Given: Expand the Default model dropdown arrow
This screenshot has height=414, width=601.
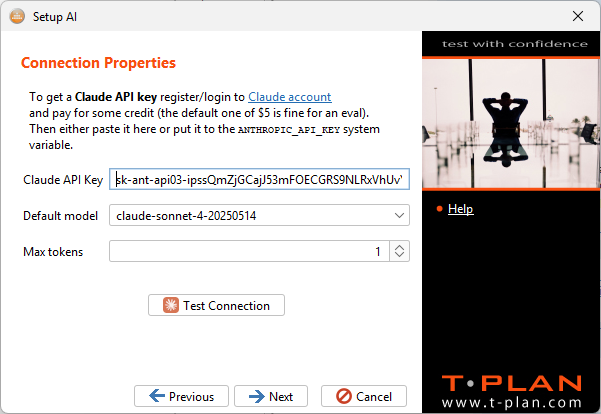Looking at the screenshot, I should tap(399, 215).
